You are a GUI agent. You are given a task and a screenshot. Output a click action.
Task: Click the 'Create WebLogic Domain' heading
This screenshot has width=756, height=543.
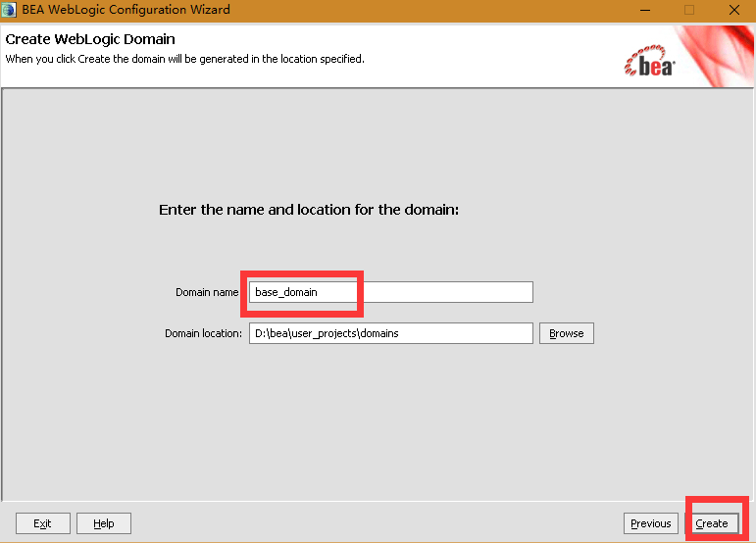[90, 39]
